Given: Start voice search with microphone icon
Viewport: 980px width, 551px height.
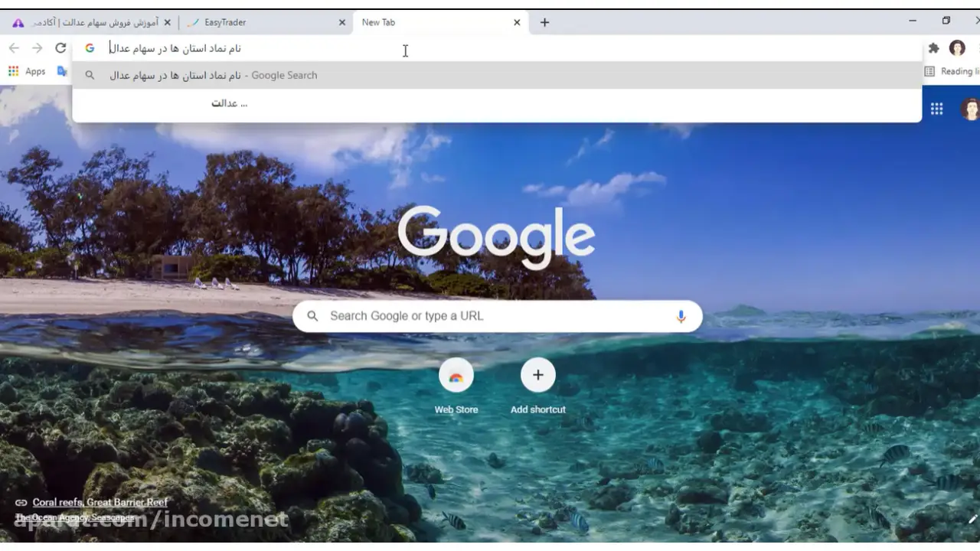Looking at the screenshot, I should click(681, 316).
